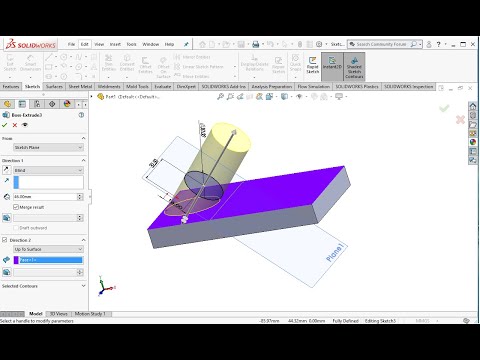Toggle Direction 2 draft on/off button
Image resolution: width=480 pixels, height=360 pixels.
click(6, 272)
